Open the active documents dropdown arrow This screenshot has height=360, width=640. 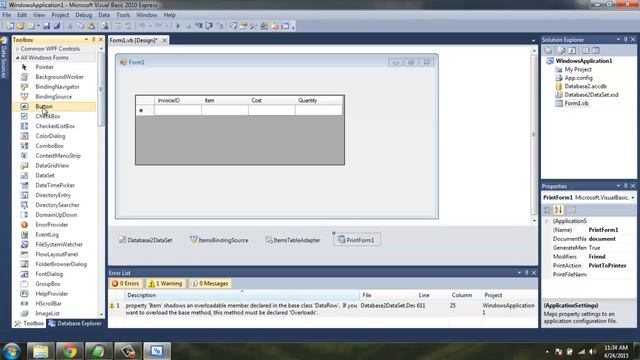point(533,40)
